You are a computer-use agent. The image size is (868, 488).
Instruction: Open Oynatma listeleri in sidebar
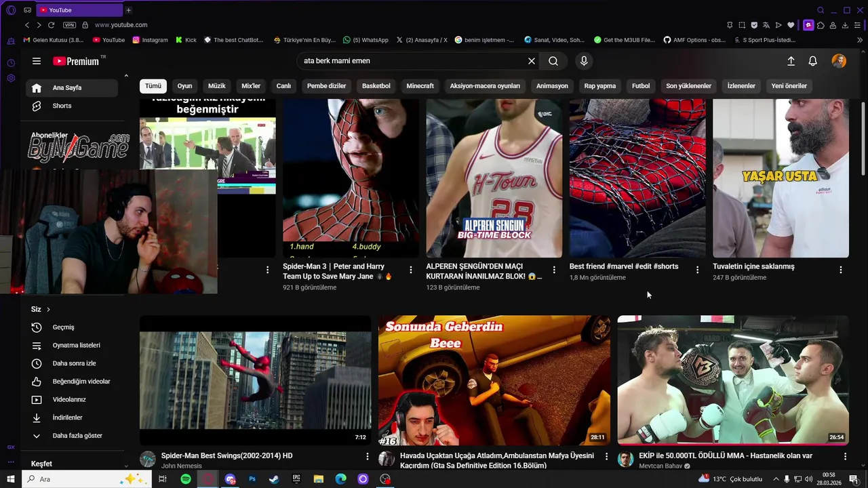pyautogui.click(x=72, y=345)
